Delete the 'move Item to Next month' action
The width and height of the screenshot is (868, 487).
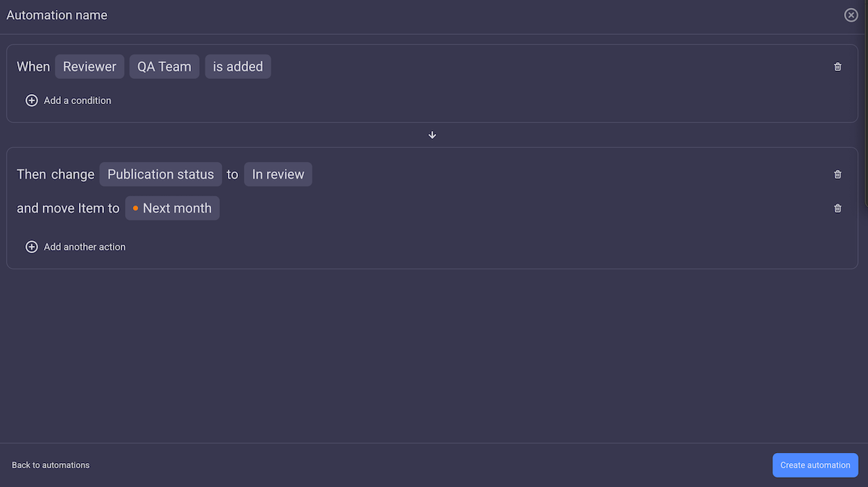(x=837, y=208)
